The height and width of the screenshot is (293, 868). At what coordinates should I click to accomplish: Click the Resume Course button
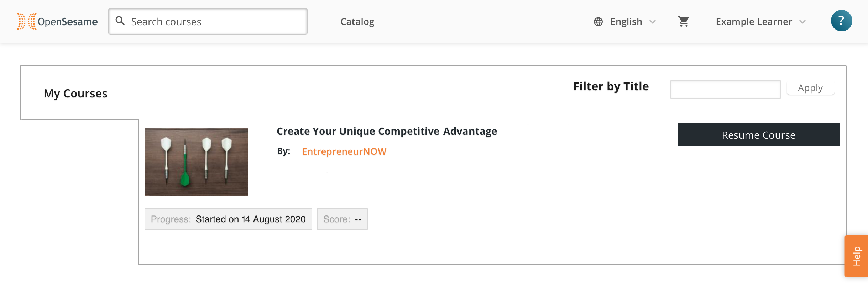click(759, 135)
